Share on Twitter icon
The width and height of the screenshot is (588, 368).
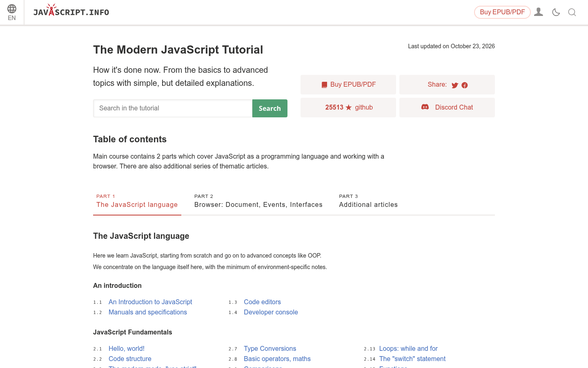(455, 85)
